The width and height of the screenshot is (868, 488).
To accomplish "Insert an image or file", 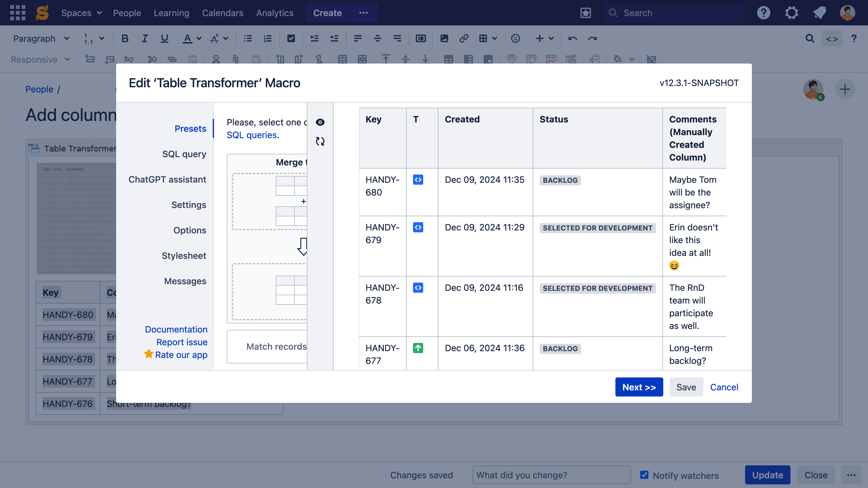I will [x=444, y=38].
